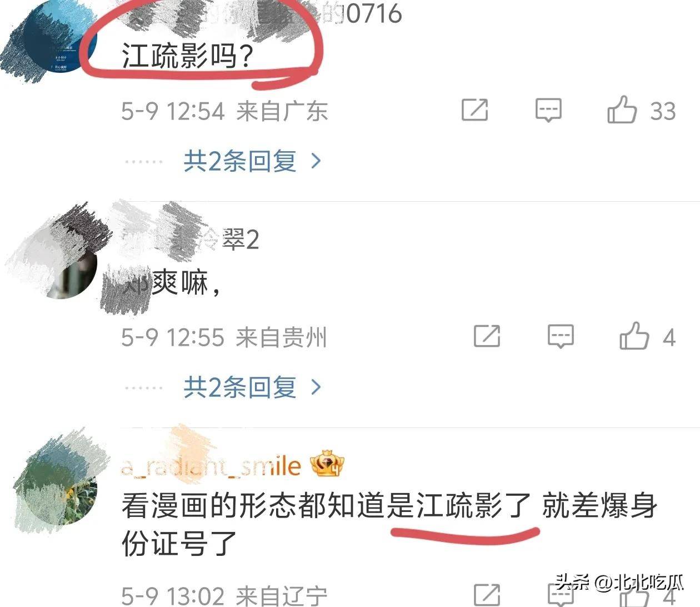Open the username ending in 0716
This screenshot has width=700, height=607.
point(261,14)
